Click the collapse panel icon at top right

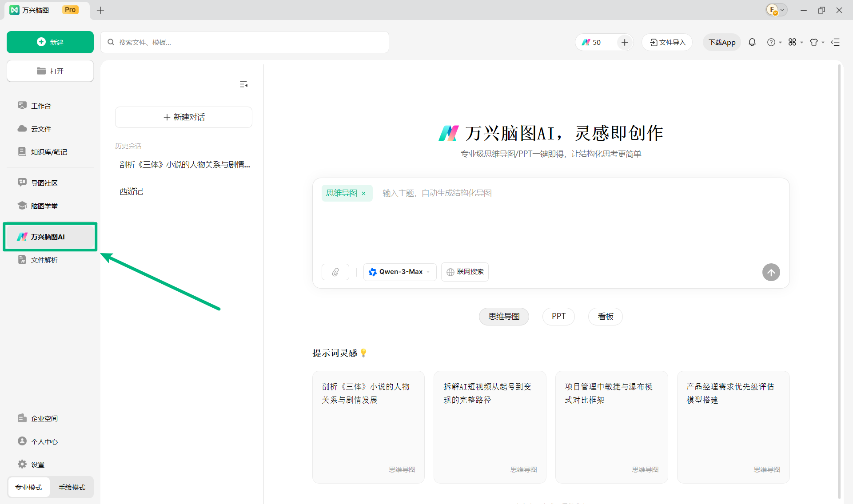pyautogui.click(x=835, y=42)
